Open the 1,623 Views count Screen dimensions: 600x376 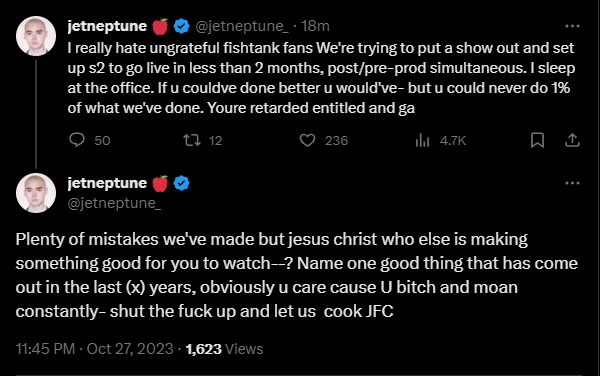[x=225, y=349]
